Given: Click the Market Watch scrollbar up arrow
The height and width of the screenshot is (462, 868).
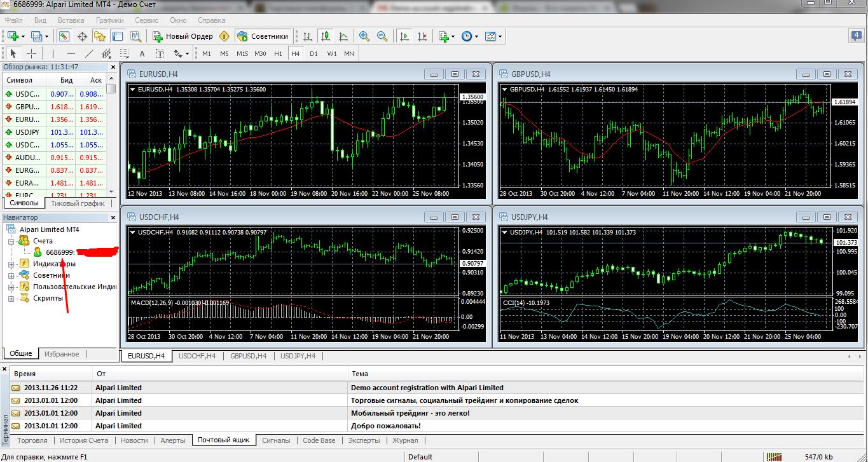Looking at the screenshot, I should tap(111, 79).
